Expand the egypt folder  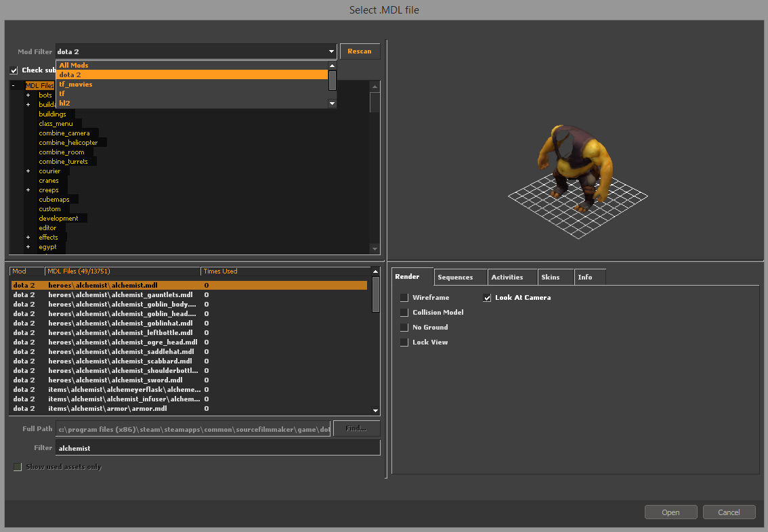28,246
